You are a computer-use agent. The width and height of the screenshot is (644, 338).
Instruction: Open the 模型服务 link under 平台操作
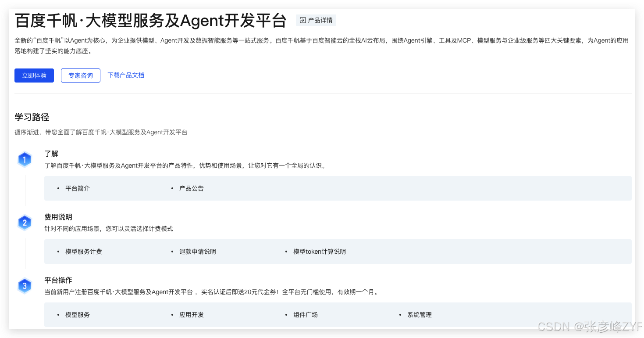(x=78, y=315)
